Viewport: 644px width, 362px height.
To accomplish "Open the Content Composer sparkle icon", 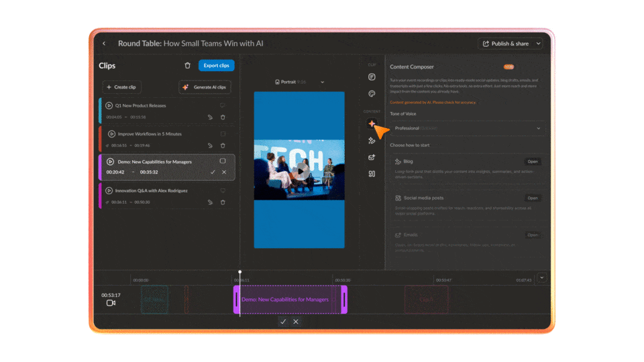I will pyautogui.click(x=372, y=123).
